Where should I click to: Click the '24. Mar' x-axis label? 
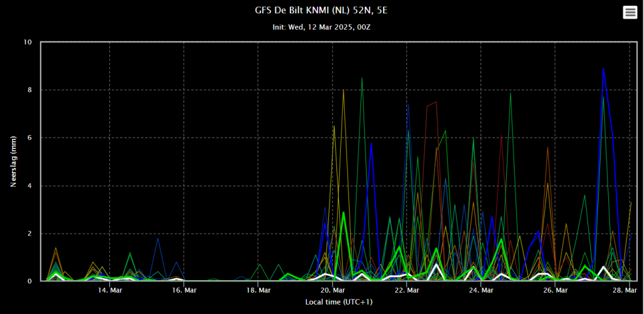tap(481, 291)
